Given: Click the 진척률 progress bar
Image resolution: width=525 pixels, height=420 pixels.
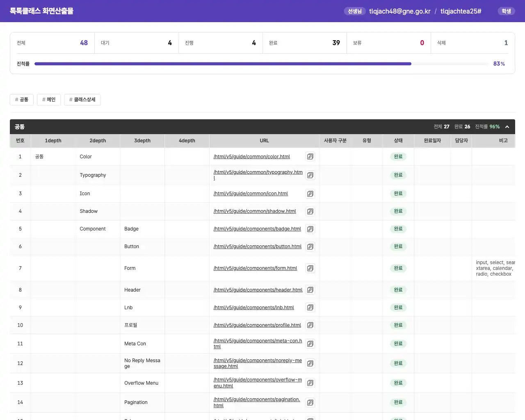Looking at the screenshot, I should 261,64.
